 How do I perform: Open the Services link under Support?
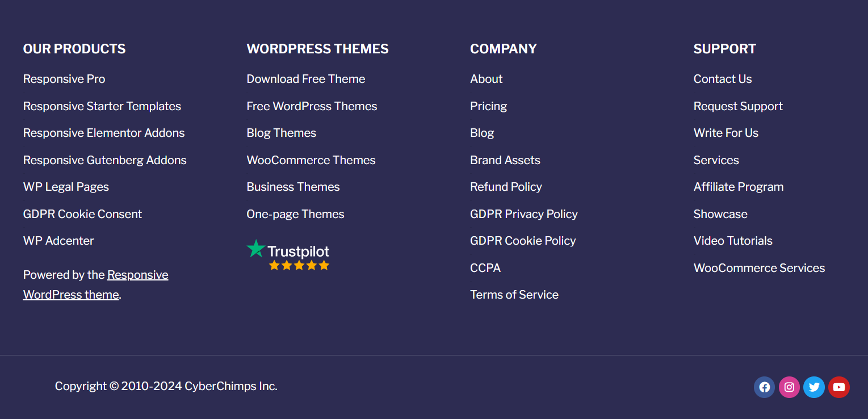click(x=716, y=160)
